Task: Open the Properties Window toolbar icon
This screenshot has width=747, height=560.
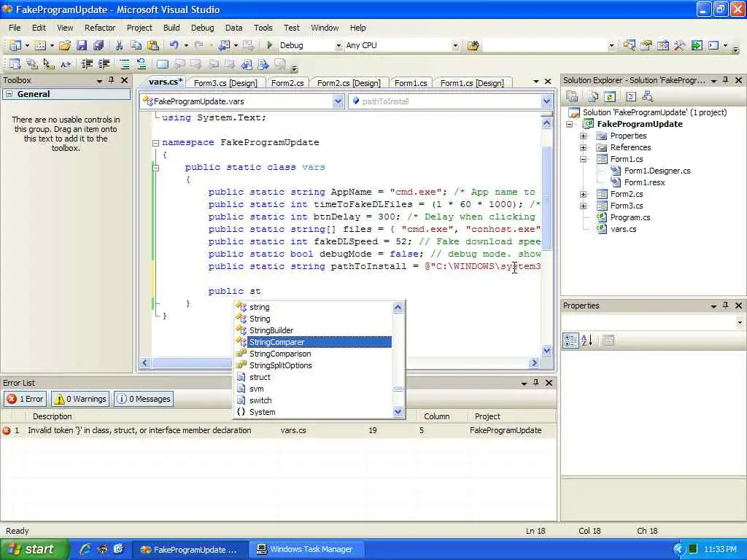Action: click(646, 45)
